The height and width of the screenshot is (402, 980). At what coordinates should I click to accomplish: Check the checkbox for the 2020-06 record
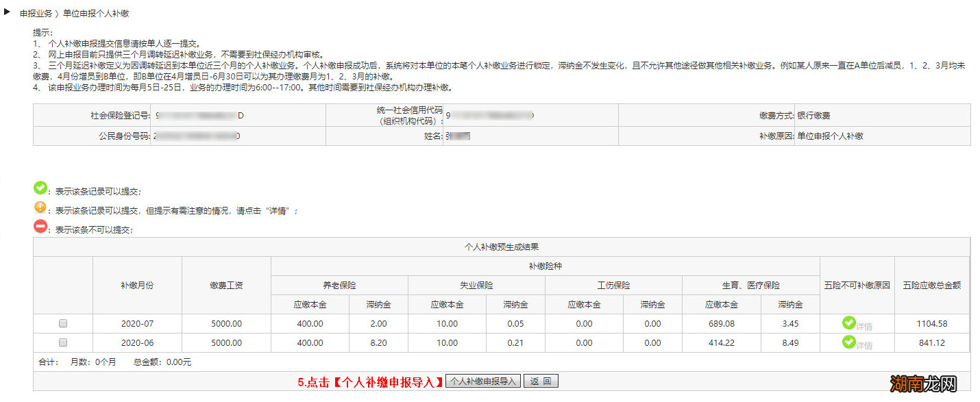[x=62, y=342]
